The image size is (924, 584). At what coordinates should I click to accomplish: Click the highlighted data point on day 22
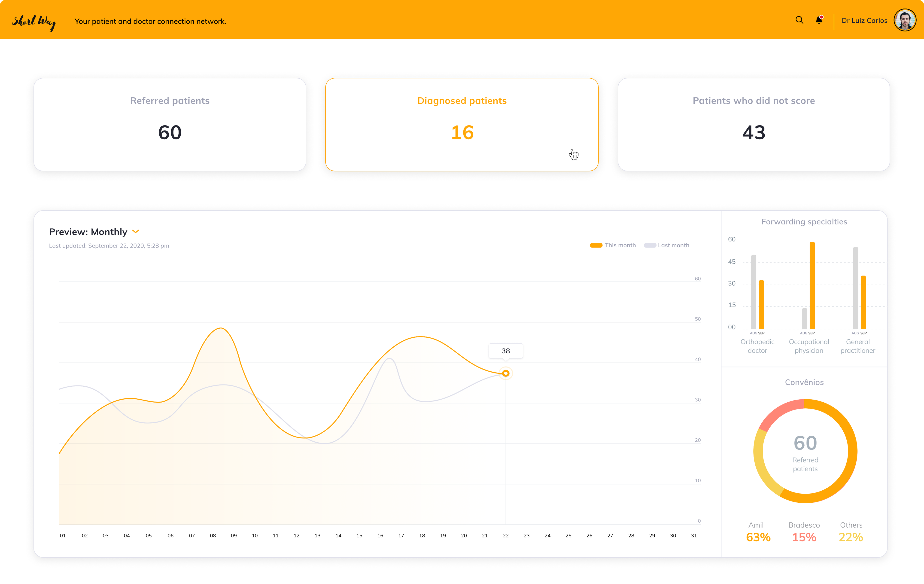pyautogui.click(x=506, y=373)
